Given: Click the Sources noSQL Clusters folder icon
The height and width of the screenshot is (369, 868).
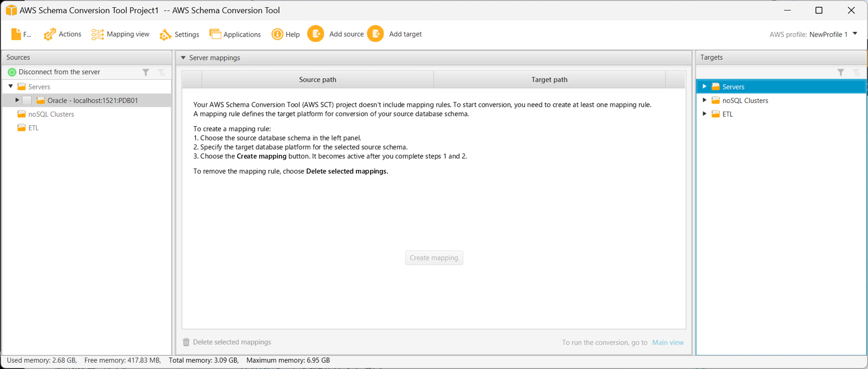Looking at the screenshot, I should (x=22, y=114).
